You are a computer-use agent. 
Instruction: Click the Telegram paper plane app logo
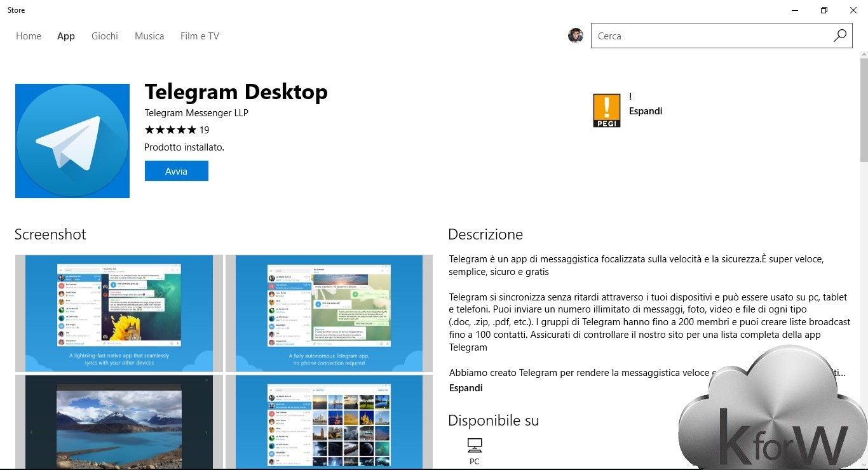[72, 141]
